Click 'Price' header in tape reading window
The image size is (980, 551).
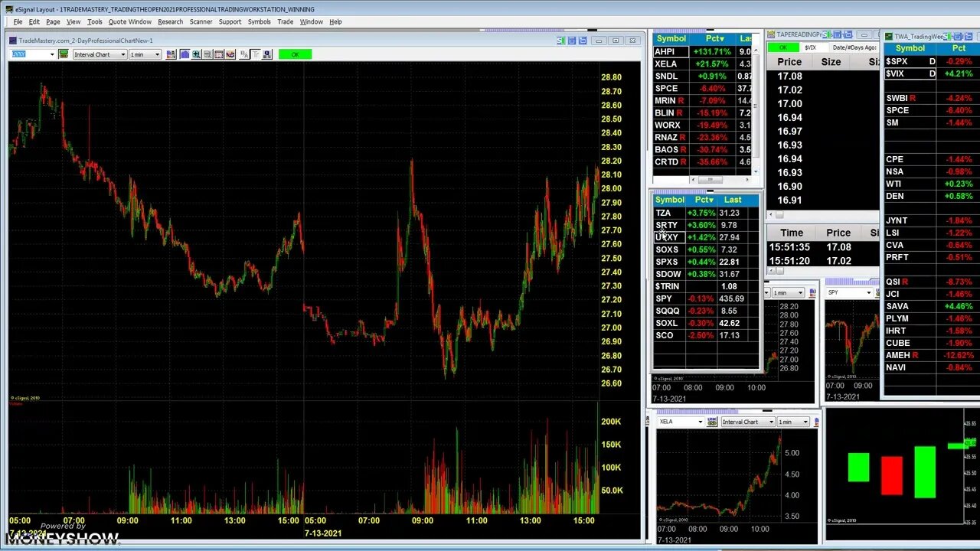(x=789, y=62)
